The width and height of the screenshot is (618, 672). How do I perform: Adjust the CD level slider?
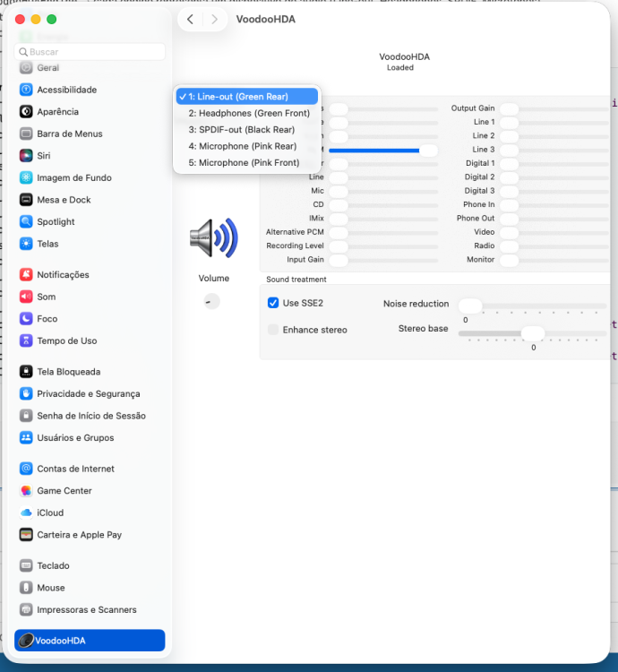[x=383, y=205]
